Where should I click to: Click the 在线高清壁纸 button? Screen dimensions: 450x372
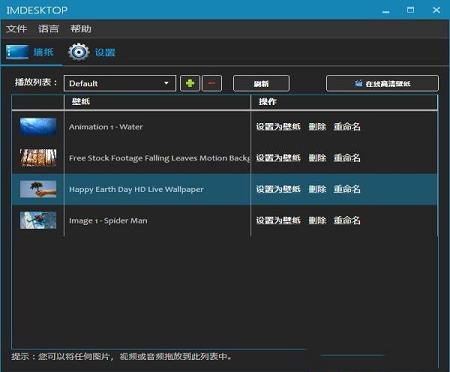382,83
